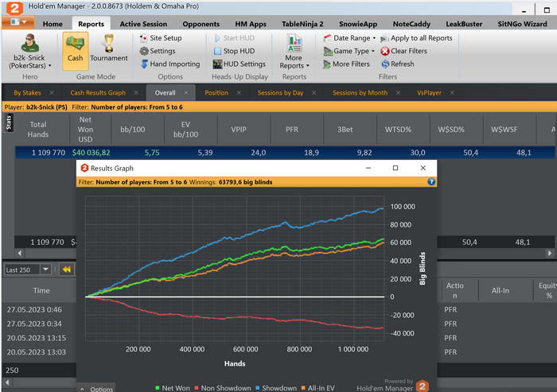Switch to the By Stakes report tab

[27, 93]
